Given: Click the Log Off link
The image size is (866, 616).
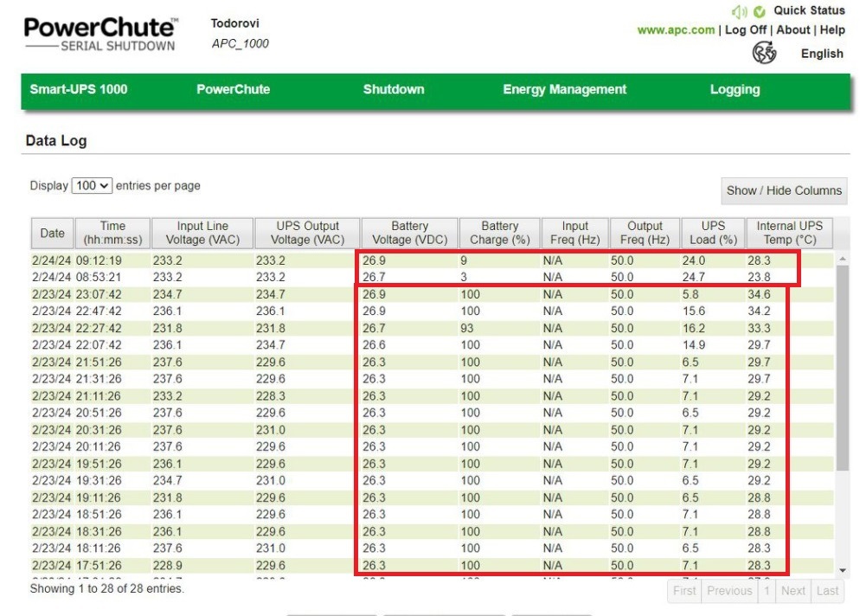Looking at the screenshot, I should (746, 29).
